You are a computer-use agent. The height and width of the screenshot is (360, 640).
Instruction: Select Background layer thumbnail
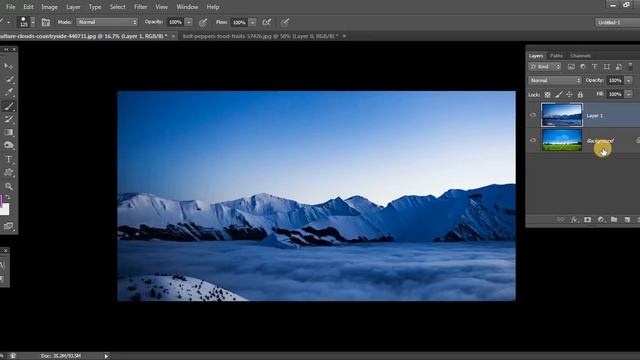pos(562,140)
